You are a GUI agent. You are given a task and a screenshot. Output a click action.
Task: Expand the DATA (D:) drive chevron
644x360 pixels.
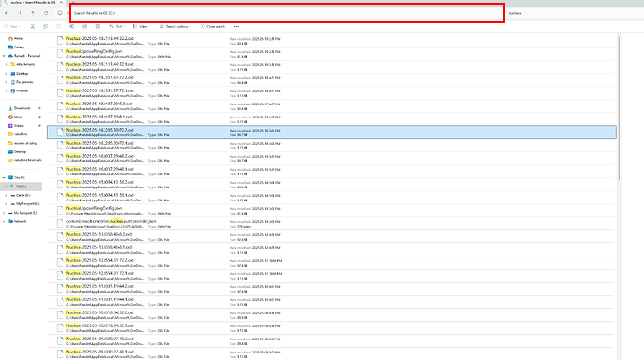(x=6, y=196)
